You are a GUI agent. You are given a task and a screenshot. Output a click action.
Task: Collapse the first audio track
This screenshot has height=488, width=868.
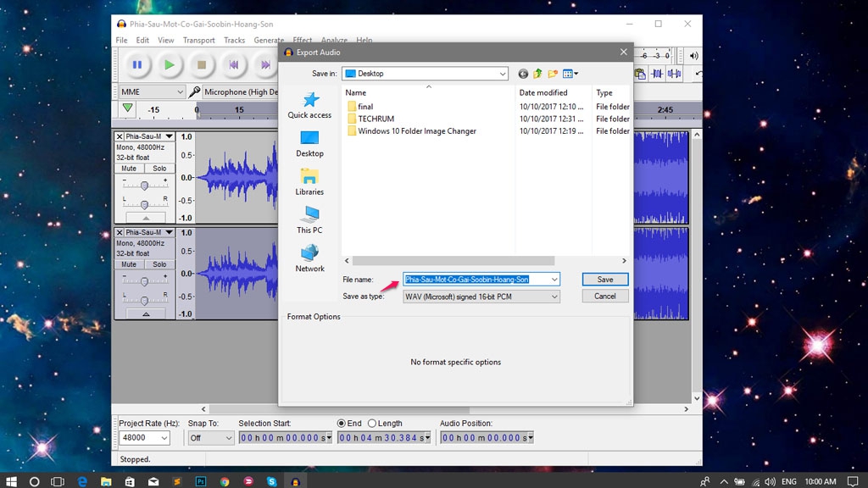(146, 218)
